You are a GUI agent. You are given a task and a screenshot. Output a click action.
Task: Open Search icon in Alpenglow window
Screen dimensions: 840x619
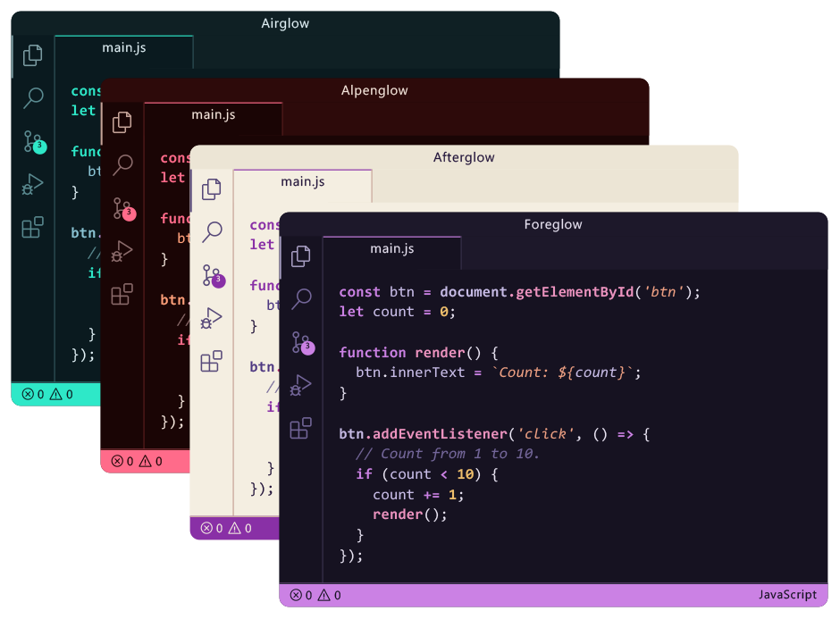122,165
